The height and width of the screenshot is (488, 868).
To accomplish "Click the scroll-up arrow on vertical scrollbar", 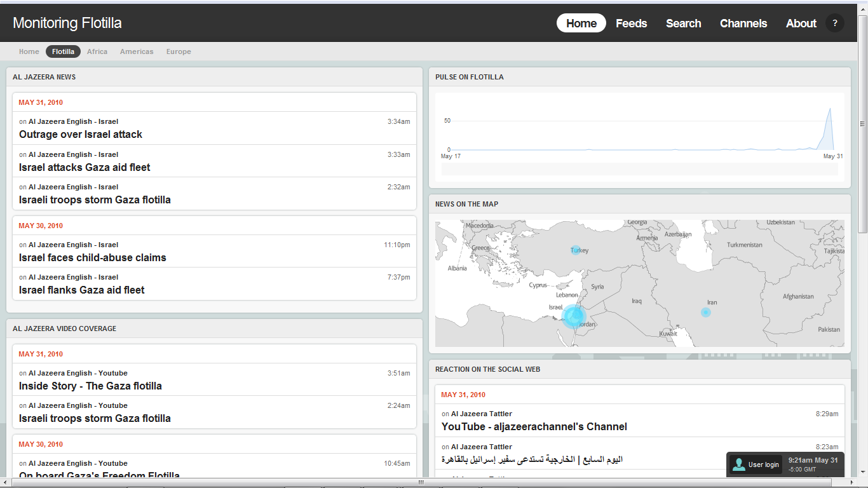I will click(x=862, y=8).
